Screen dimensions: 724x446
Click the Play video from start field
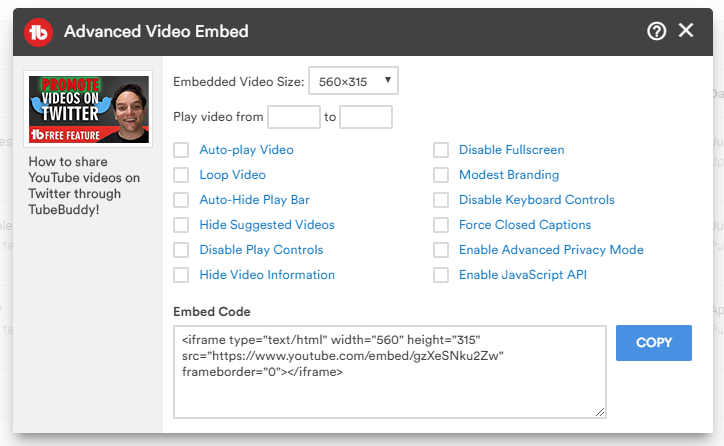(x=294, y=117)
